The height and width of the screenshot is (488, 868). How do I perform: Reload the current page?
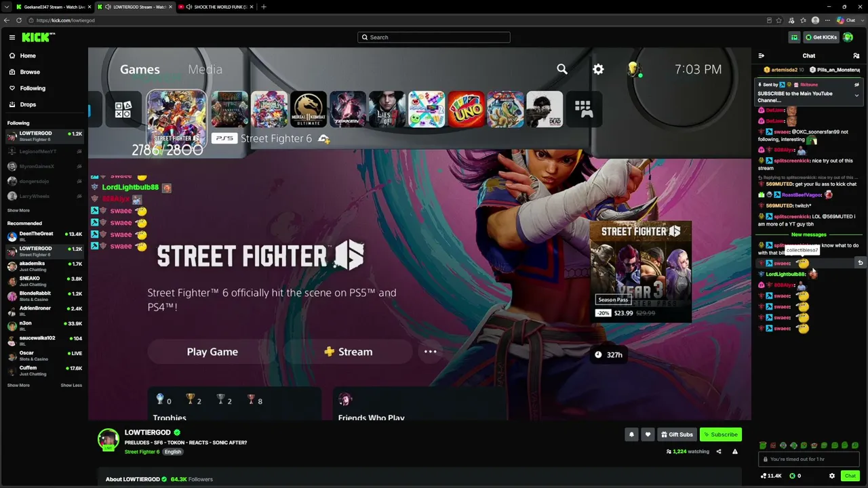click(20, 20)
